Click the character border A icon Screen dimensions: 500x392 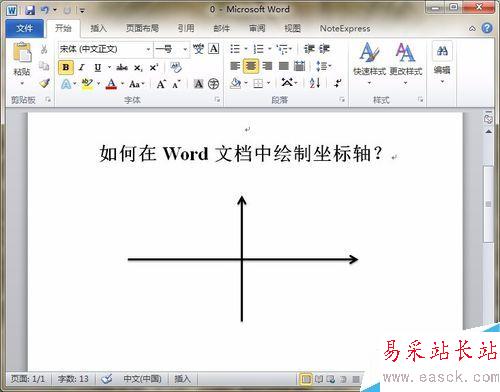tap(214, 49)
